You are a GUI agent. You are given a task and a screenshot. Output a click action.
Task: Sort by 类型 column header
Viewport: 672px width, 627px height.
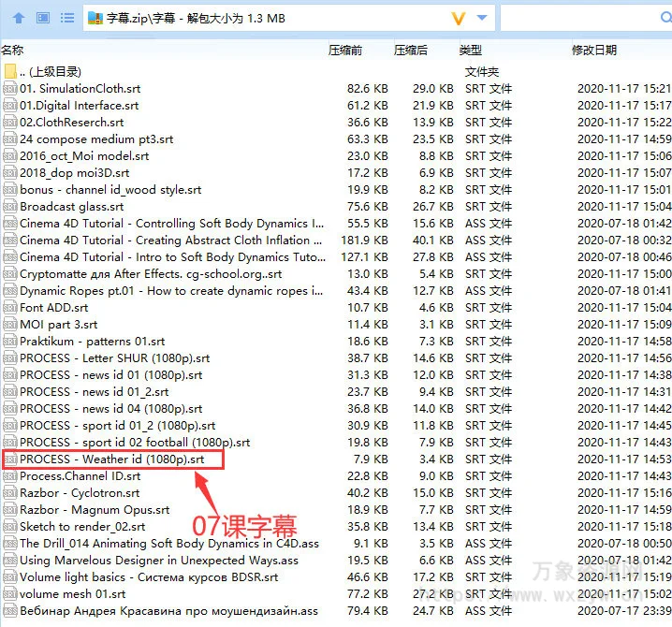click(x=470, y=50)
